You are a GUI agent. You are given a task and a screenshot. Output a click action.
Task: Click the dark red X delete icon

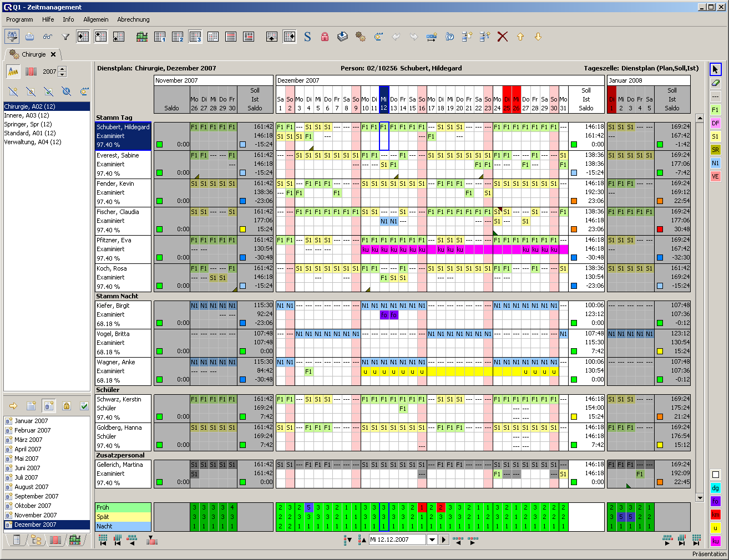pyautogui.click(x=503, y=37)
